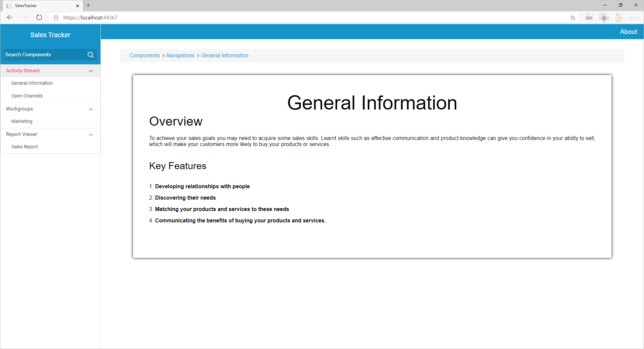644x349 pixels.
Task: Open a new browser tab
Action: (x=88, y=5)
